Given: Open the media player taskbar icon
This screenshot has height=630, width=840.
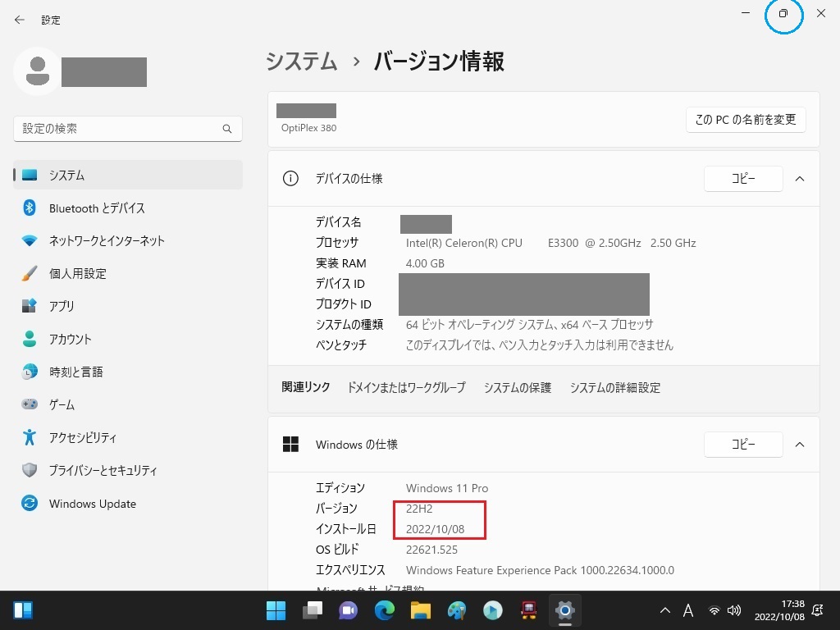Looking at the screenshot, I should click(x=493, y=610).
